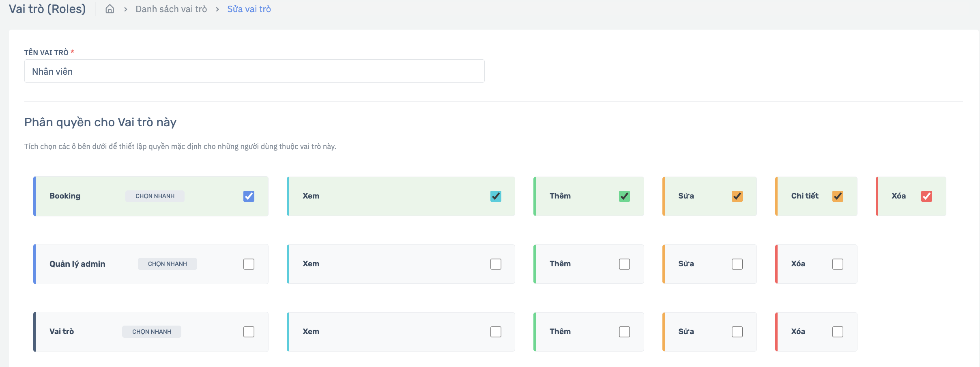Viewport: 980px width, 367px height.
Task: Enable Xem permission for Quản lý admin
Action: tap(496, 264)
